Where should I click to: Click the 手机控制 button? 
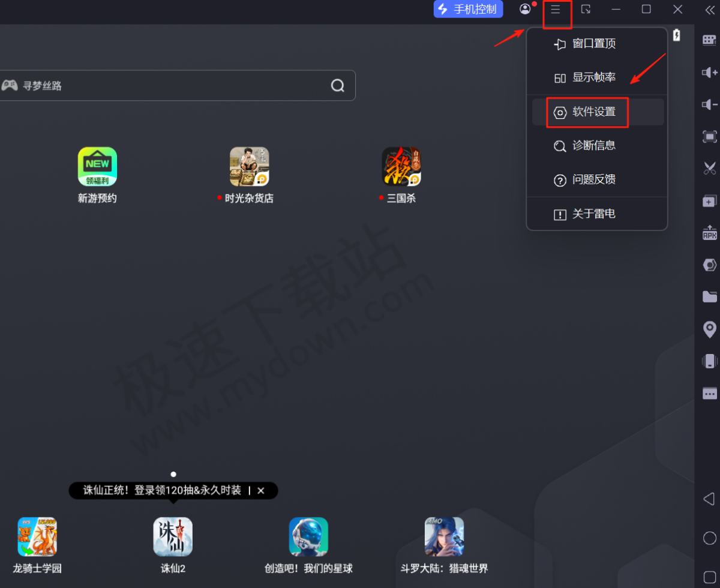(x=468, y=10)
